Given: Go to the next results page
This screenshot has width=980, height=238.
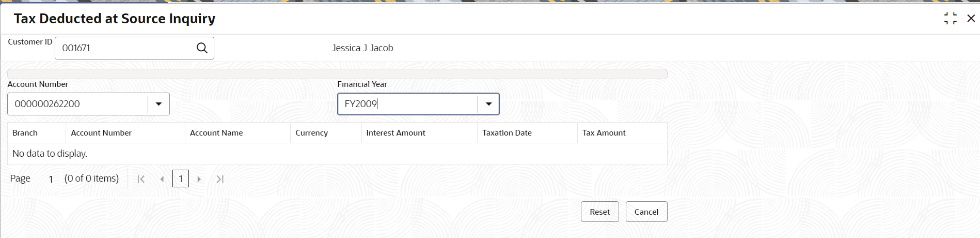Looking at the screenshot, I should tap(199, 179).
